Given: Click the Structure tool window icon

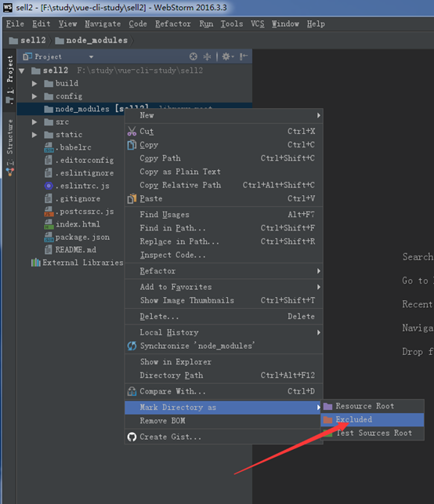Looking at the screenshot, I should click(x=10, y=172).
